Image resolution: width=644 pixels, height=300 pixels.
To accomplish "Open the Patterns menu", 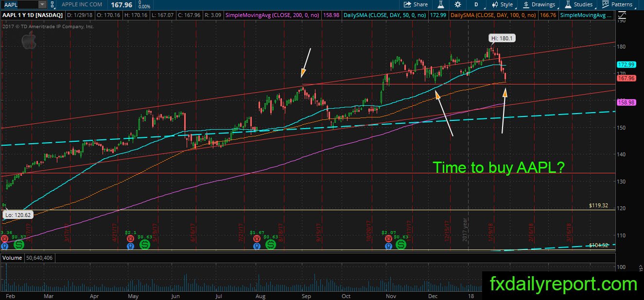I will (x=619, y=4).
